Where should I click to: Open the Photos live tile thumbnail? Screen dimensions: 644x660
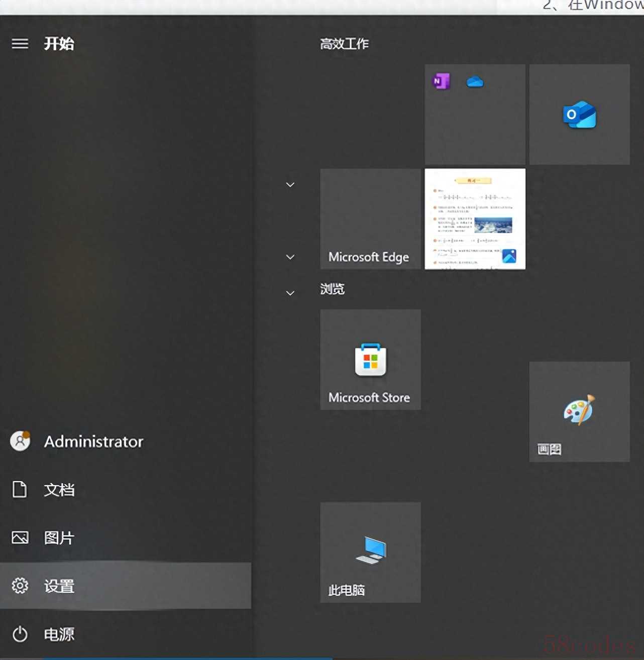[x=475, y=219]
